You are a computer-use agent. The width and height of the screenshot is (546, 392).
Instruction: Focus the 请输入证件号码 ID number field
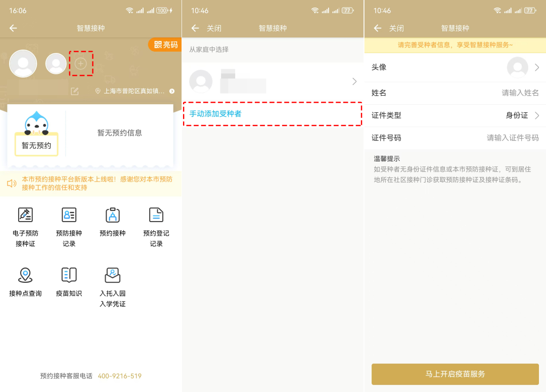tap(512, 138)
